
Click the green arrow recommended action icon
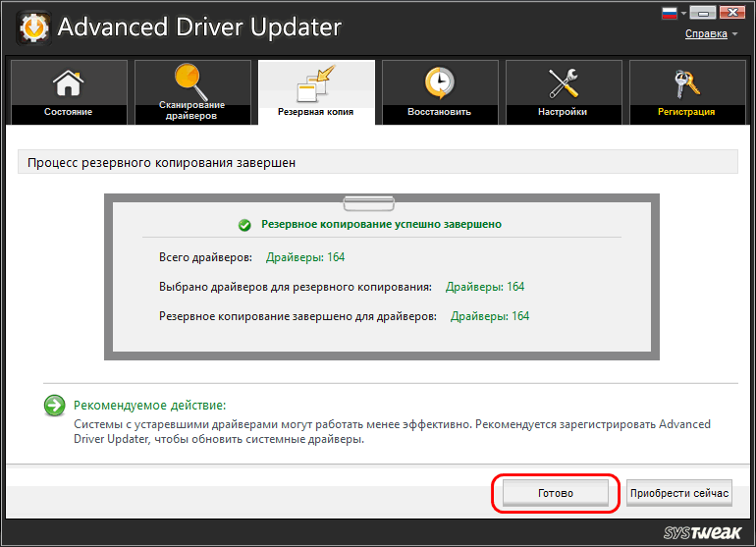[x=54, y=406]
